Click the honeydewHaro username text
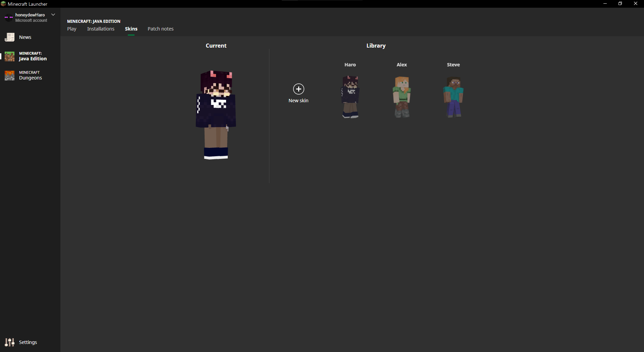The height and width of the screenshot is (352, 644). point(30,15)
